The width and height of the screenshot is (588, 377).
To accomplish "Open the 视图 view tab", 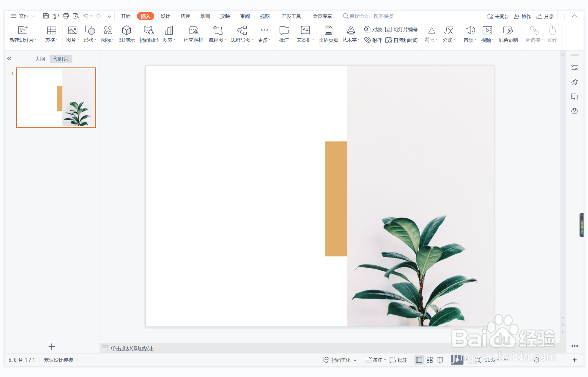I will click(264, 16).
